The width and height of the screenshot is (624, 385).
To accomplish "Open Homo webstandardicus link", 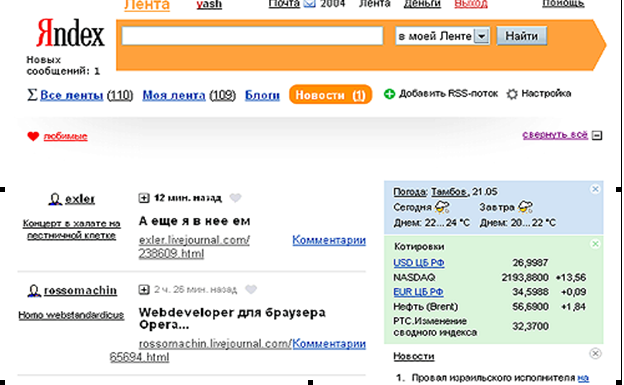I will pos(71,315).
